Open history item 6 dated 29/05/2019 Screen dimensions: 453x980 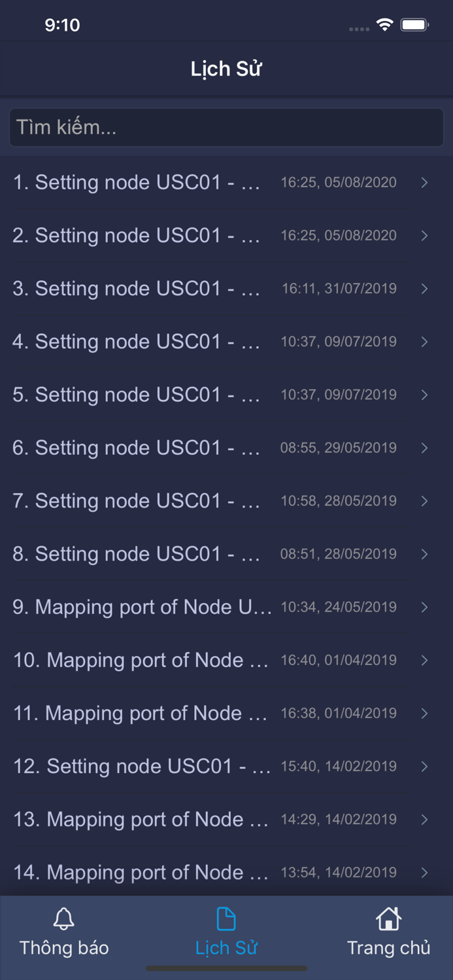coord(226,448)
